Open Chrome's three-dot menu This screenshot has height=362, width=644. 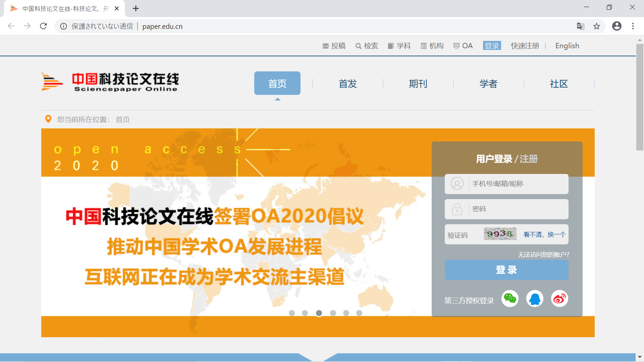click(633, 26)
